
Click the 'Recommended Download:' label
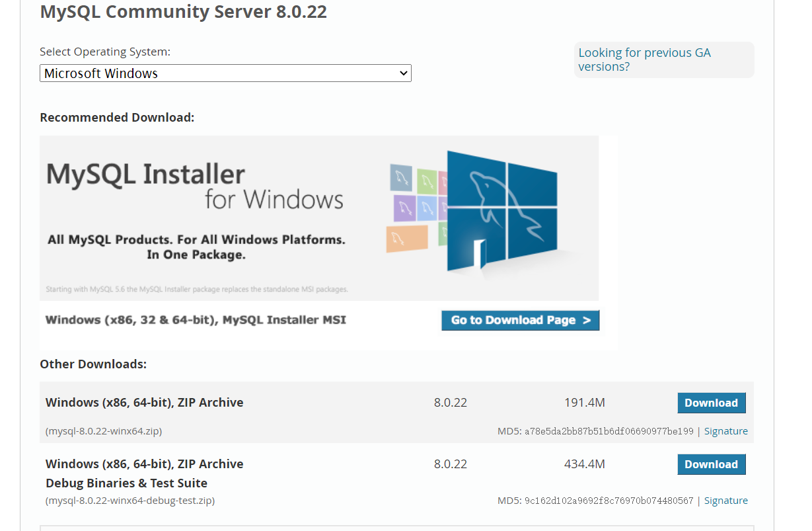(117, 118)
